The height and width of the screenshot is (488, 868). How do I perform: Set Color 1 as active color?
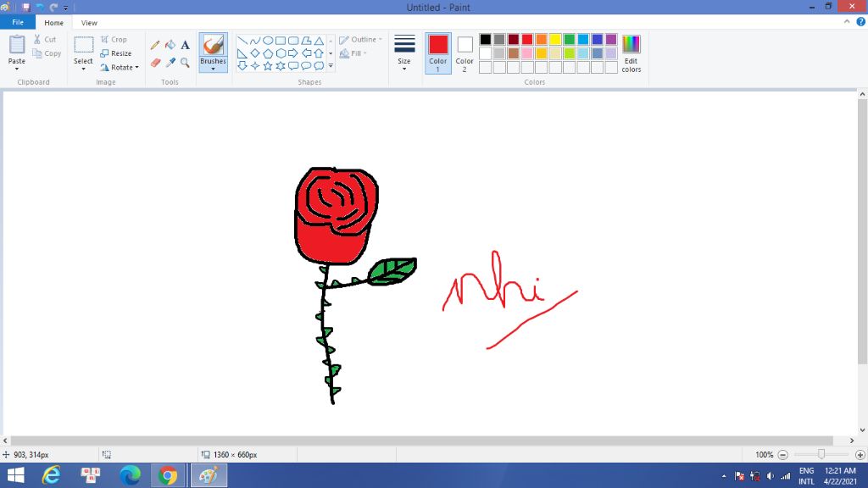tap(438, 53)
